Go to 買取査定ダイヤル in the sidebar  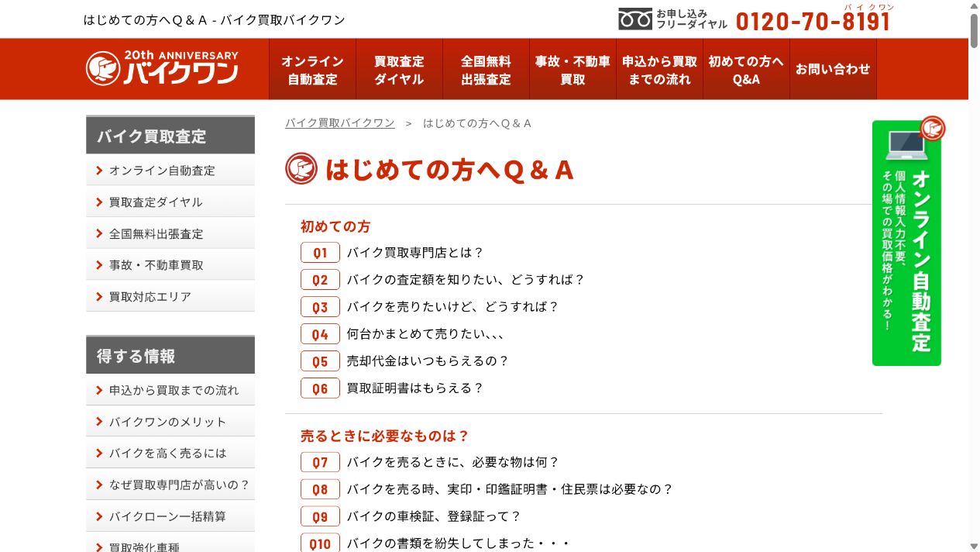170,202
